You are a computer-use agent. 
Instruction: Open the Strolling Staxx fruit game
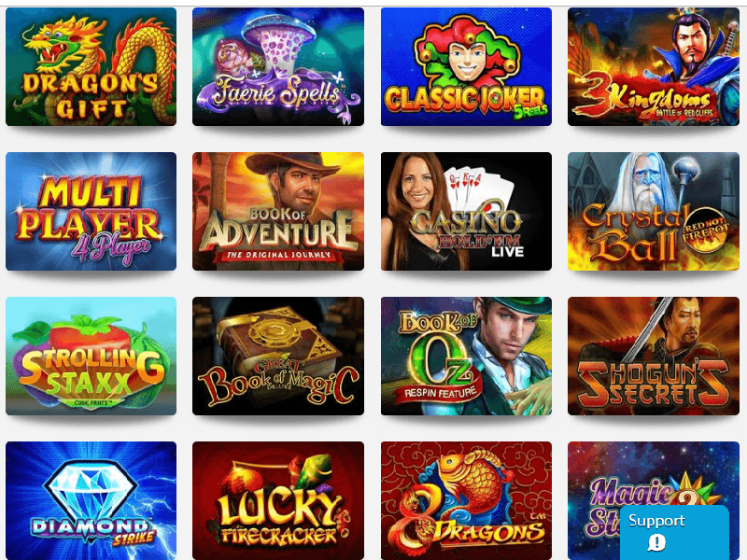(91, 357)
